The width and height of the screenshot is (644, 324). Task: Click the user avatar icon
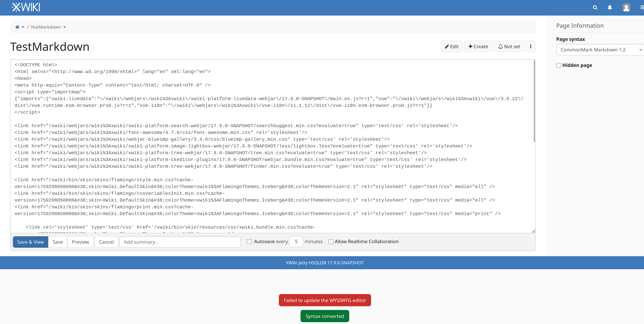pos(626,7)
